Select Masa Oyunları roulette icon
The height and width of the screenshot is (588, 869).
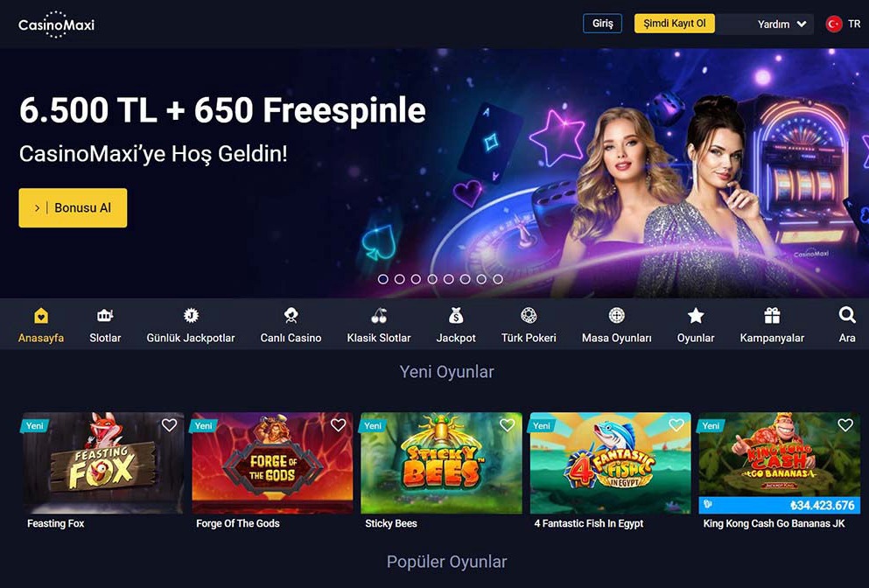click(616, 315)
